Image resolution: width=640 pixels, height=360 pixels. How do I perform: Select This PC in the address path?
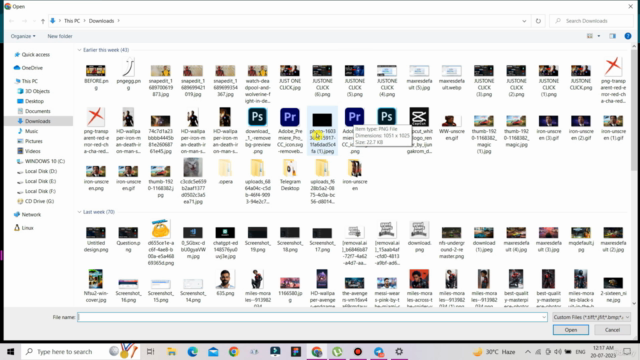[72, 21]
